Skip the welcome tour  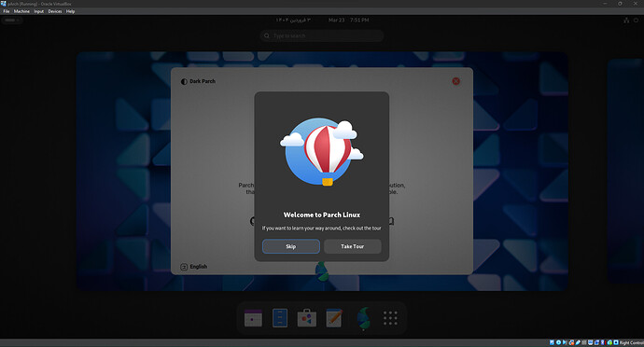[291, 246]
